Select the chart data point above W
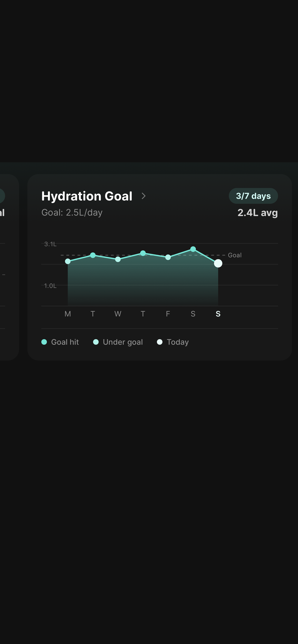The image size is (298, 644). pos(118,259)
